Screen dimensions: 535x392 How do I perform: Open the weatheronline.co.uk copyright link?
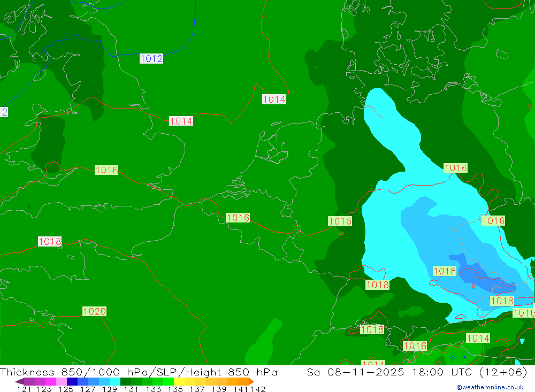click(x=490, y=387)
